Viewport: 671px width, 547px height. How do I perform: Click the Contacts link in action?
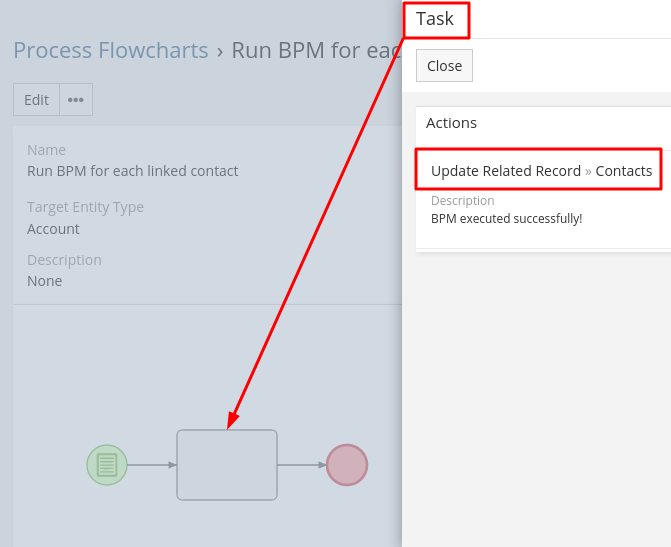click(624, 171)
